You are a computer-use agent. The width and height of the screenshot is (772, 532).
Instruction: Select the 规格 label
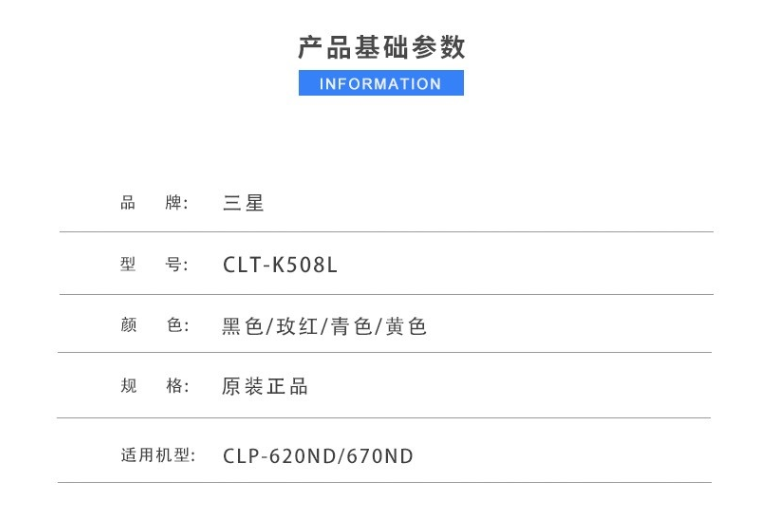point(155,385)
